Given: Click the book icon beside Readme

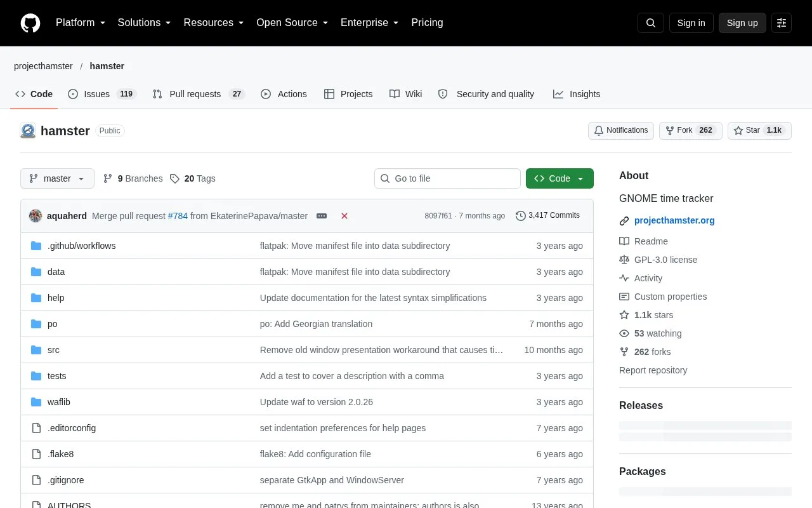Looking at the screenshot, I should (624, 241).
